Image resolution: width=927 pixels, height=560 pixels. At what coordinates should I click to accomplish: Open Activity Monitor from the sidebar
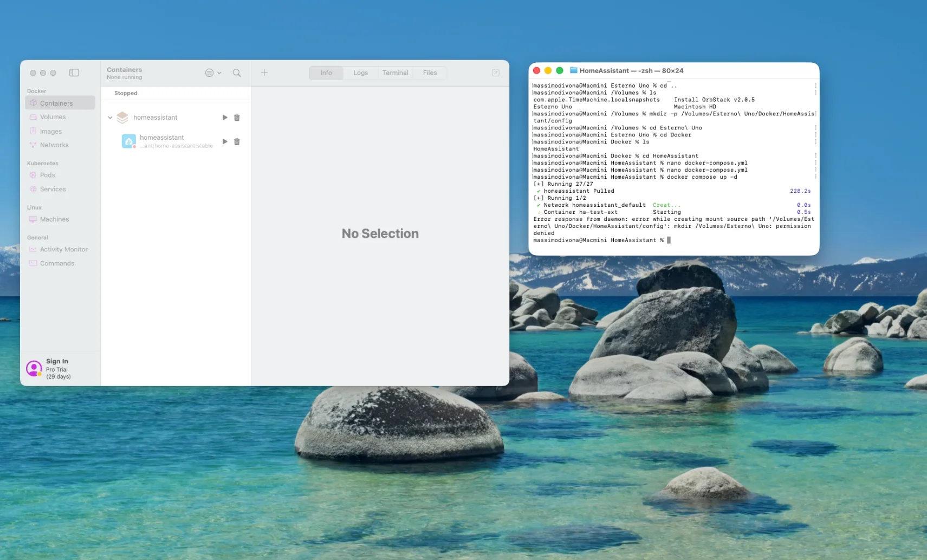(63, 249)
